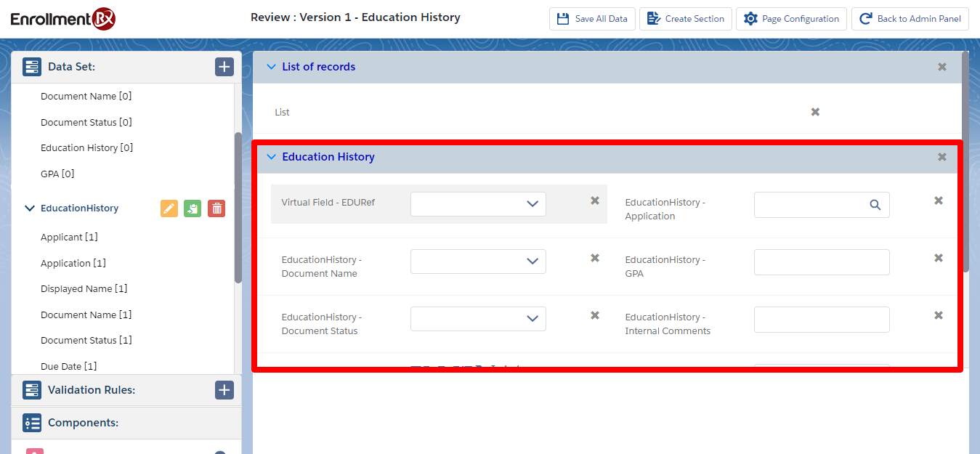The image size is (980, 454).
Task: Go Back to Admin Panel
Action: pyautogui.click(x=910, y=19)
